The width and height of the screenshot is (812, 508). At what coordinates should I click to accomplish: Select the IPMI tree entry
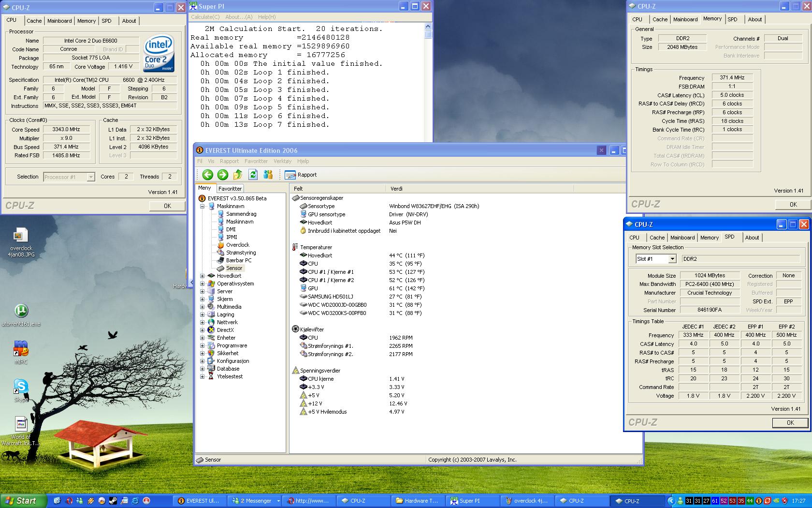(x=228, y=237)
